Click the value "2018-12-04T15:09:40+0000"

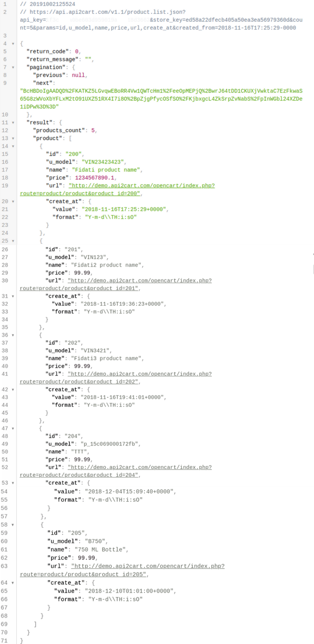pyautogui.click(x=129, y=491)
